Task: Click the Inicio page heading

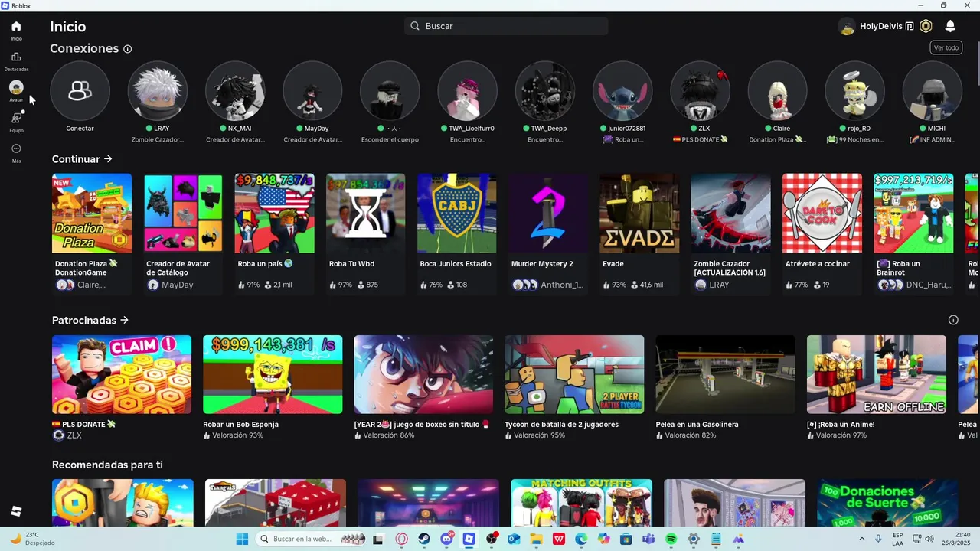Action: (68, 27)
